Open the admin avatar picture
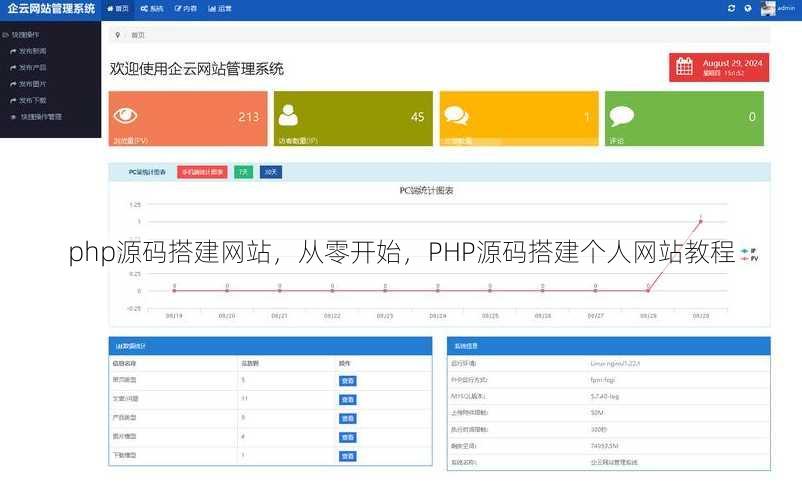The width and height of the screenshot is (802, 490). click(768, 9)
